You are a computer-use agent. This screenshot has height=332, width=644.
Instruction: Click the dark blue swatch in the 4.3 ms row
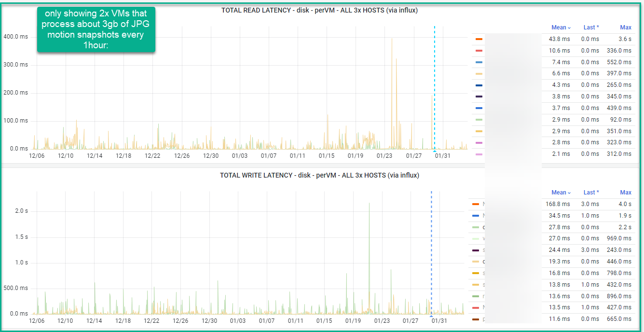click(x=479, y=85)
